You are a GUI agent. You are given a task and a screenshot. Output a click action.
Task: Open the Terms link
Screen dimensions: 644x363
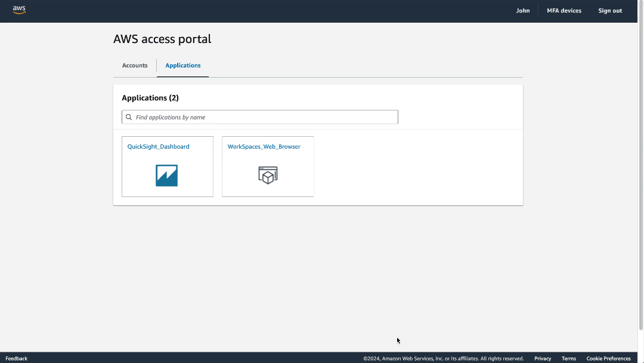tap(569, 358)
